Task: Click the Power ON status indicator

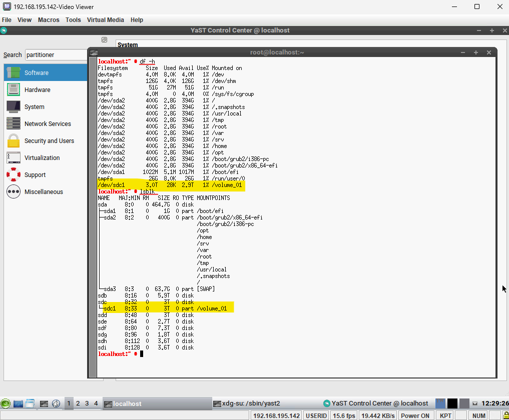Action: 415,416
